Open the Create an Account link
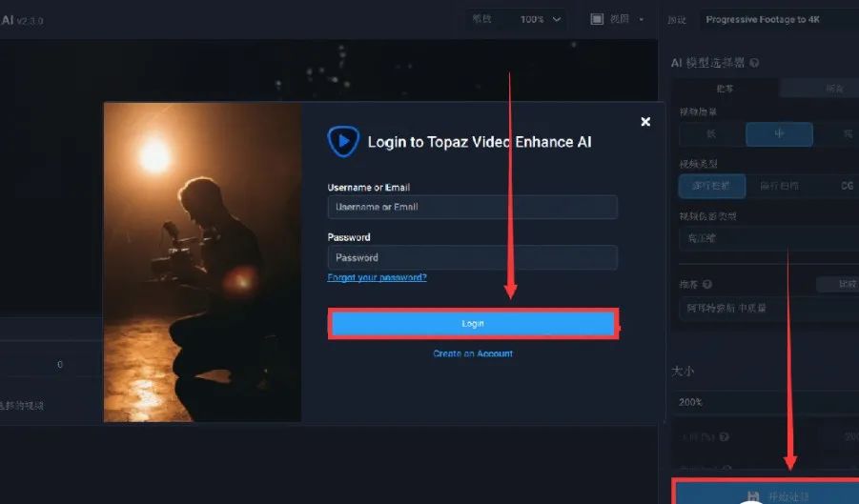 473,353
